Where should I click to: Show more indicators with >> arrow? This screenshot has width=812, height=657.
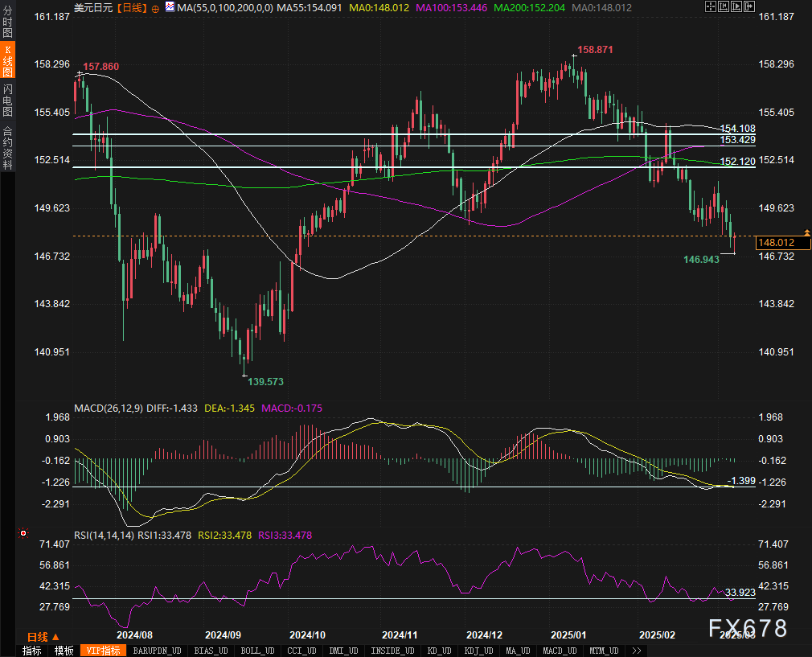(x=636, y=651)
